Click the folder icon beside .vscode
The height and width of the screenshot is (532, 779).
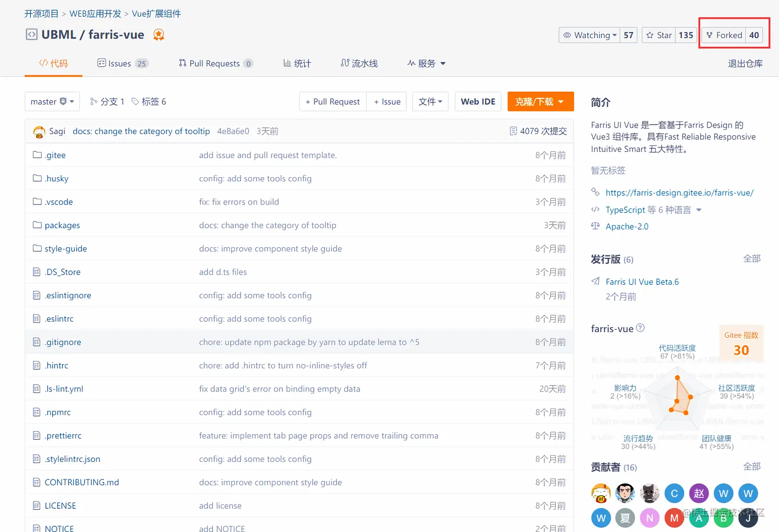tap(37, 201)
